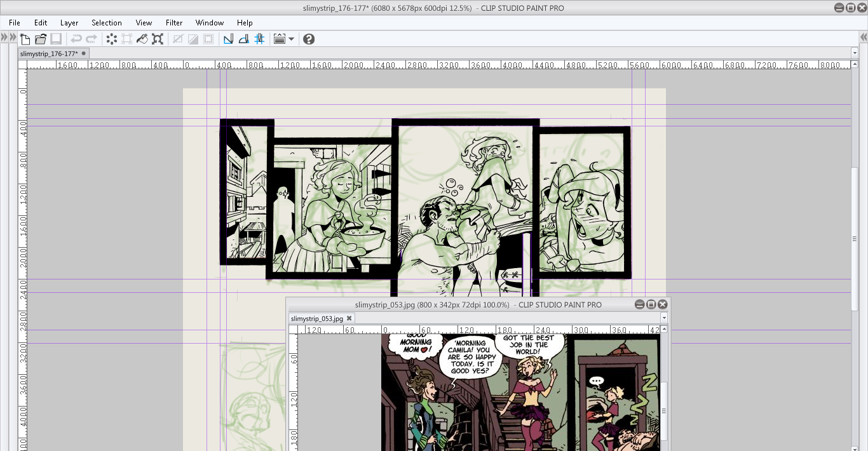Click the 'GOOD MORNING MOM' speech balloon
Screen dimensions: 868x451
(x=416, y=346)
